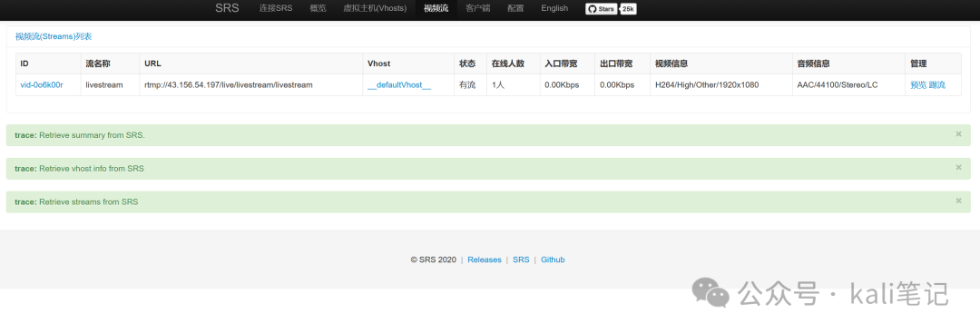
Task: Open the __defaultVhost__ link
Action: (398, 85)
